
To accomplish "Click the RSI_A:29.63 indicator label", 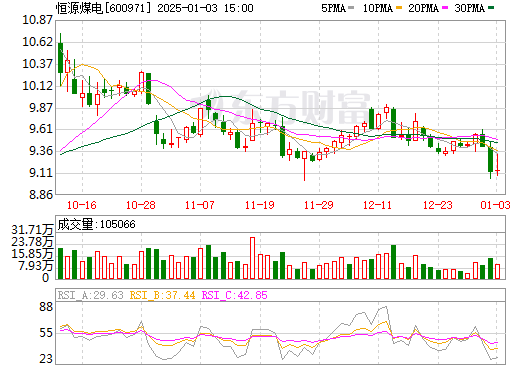I will [x=91, y=295].
